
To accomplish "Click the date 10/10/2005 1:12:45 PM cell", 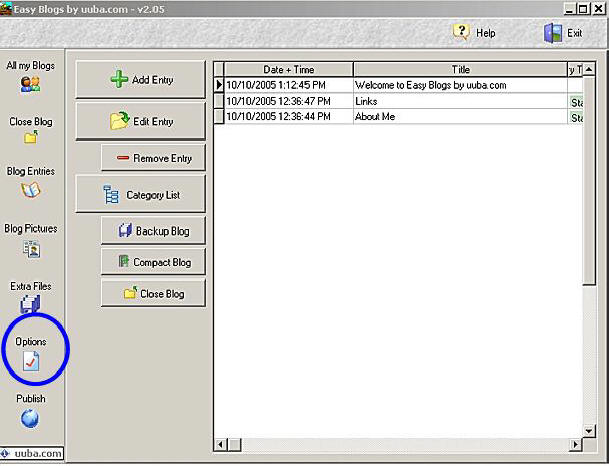I will click(289, 85).
